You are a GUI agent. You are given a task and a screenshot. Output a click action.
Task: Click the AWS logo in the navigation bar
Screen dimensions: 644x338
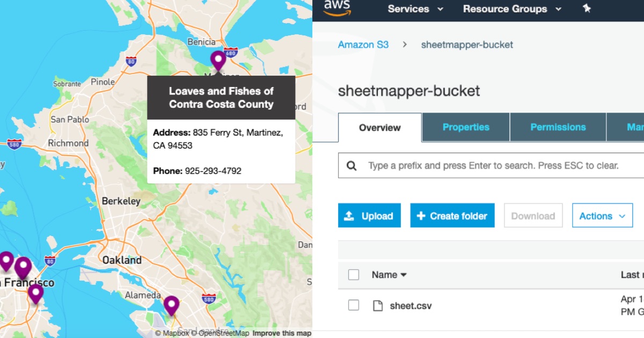(x=336, y=8)
